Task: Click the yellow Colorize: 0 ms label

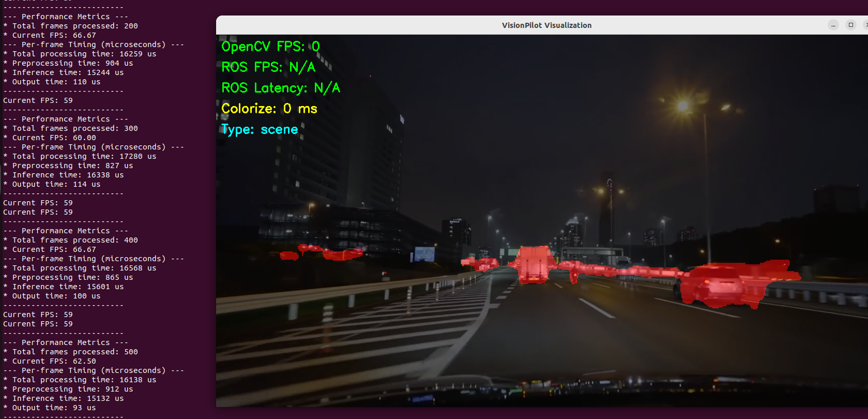Action: click(269, 109)
